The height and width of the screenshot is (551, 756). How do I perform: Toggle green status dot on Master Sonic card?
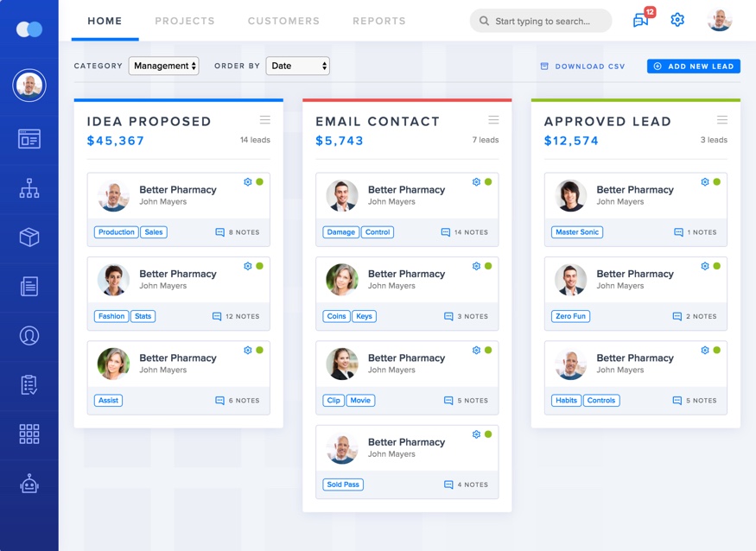pyautogui.click(x=716, y=182)
